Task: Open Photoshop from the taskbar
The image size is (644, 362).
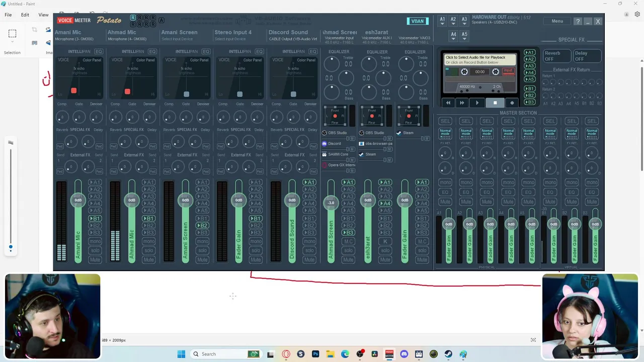Action: pyautogui.click(x=315, y=354)
